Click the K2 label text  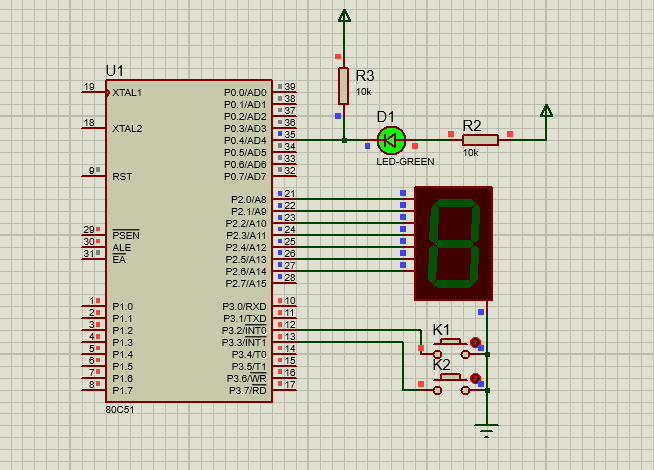441,365
